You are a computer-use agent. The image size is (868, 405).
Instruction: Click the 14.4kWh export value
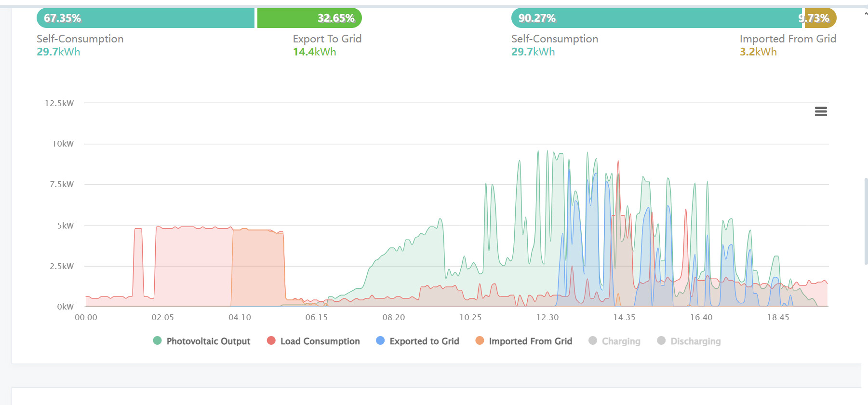click(x=314, y=52)
